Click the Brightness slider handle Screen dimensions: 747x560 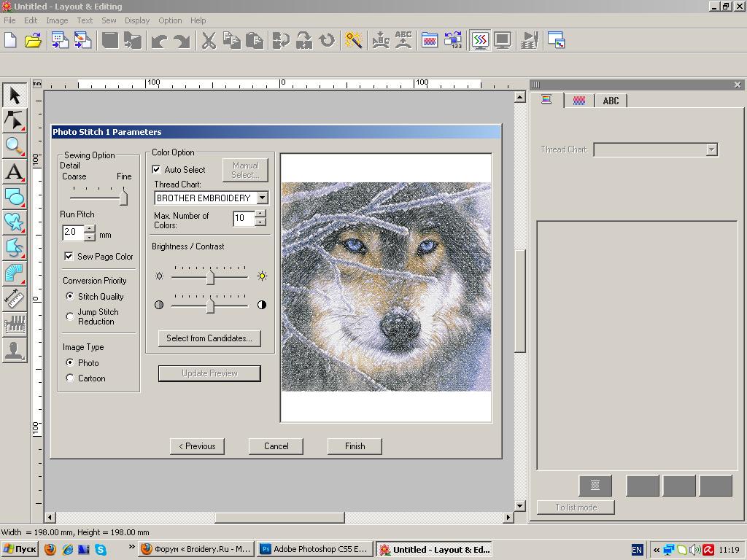point(210,277)
